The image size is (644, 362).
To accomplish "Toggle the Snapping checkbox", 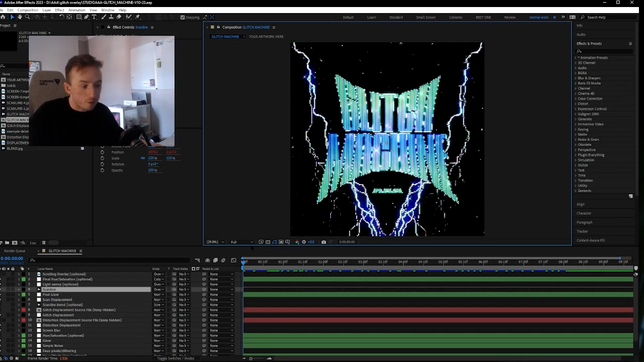I will coord(182,17).
